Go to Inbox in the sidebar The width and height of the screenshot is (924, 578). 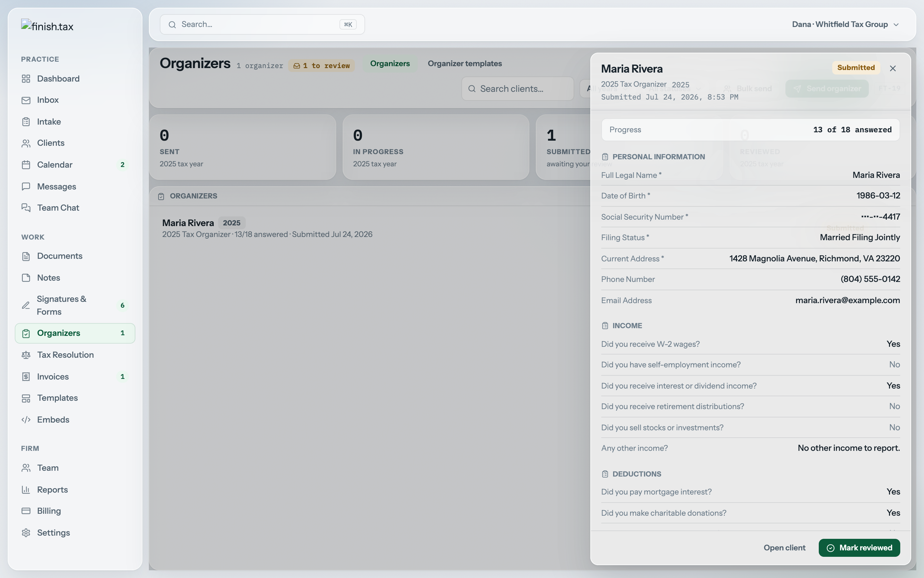click(75, 100)
